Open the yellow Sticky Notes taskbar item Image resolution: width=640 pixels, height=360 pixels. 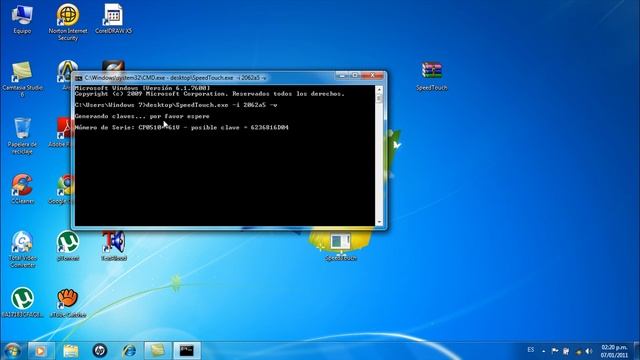(x=158, y=351)
